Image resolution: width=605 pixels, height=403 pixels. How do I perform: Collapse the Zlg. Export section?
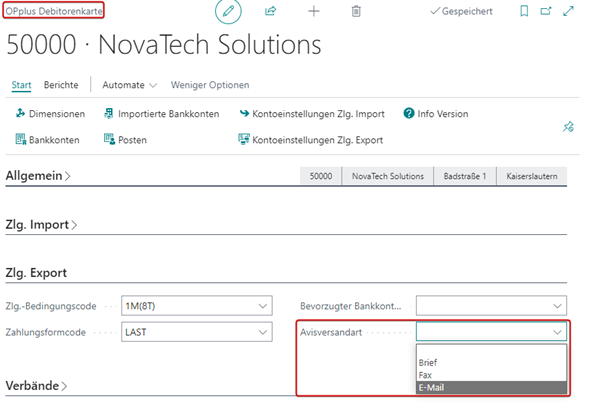36,273
